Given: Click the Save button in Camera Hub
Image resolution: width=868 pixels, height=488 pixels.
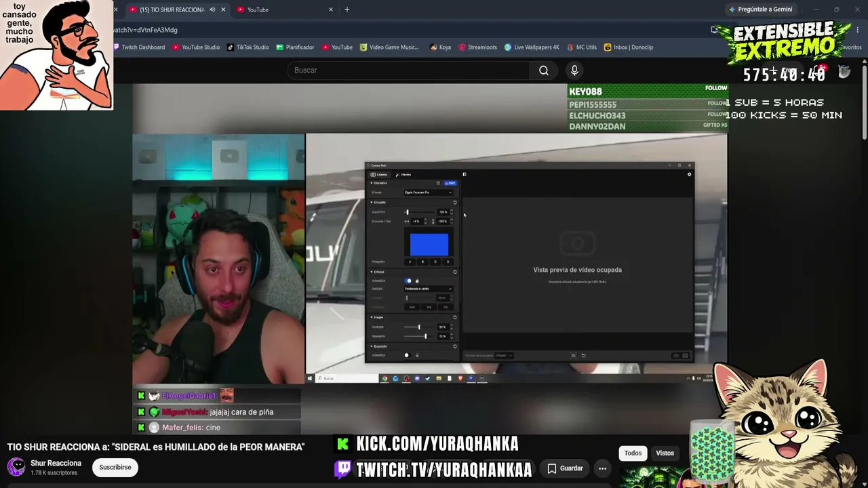Looking at the screenshot, I should click(x=450, y=183).
